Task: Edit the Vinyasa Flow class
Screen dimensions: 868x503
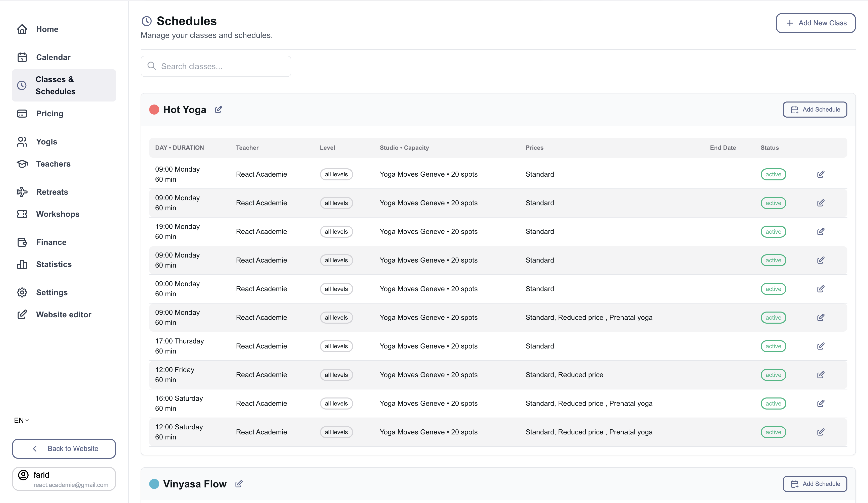Action: click(x=239, y=484)
